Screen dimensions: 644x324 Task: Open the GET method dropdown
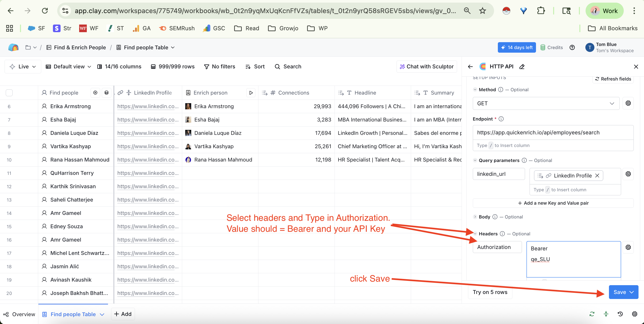point(546,103)
